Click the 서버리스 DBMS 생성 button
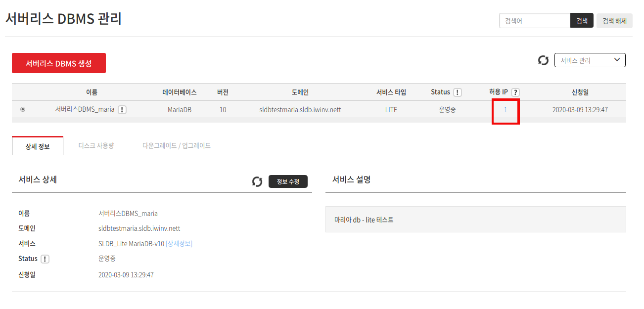This screenshot has width=644, height=309. click(59, 63)
